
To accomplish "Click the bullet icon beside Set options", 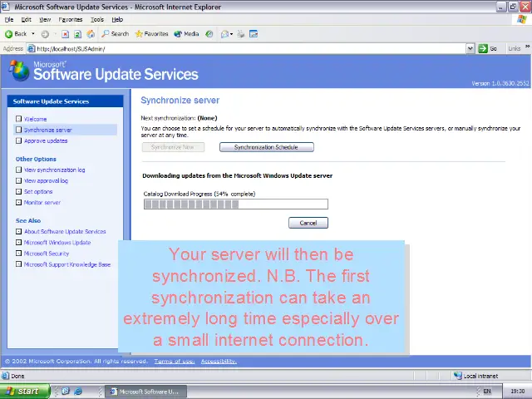I will tap(18, 191).
